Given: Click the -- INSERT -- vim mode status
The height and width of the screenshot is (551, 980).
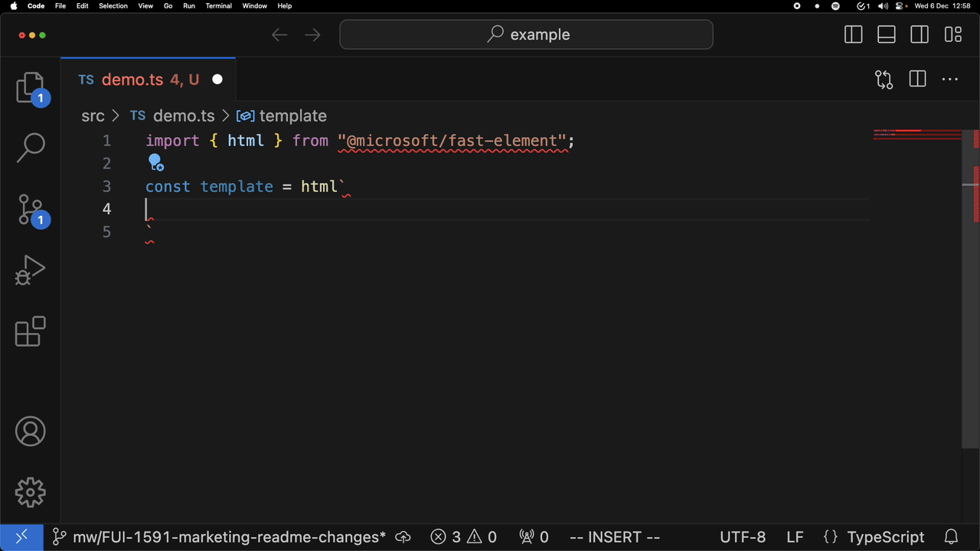Looking at the screenshot, I should coord(615,537).
